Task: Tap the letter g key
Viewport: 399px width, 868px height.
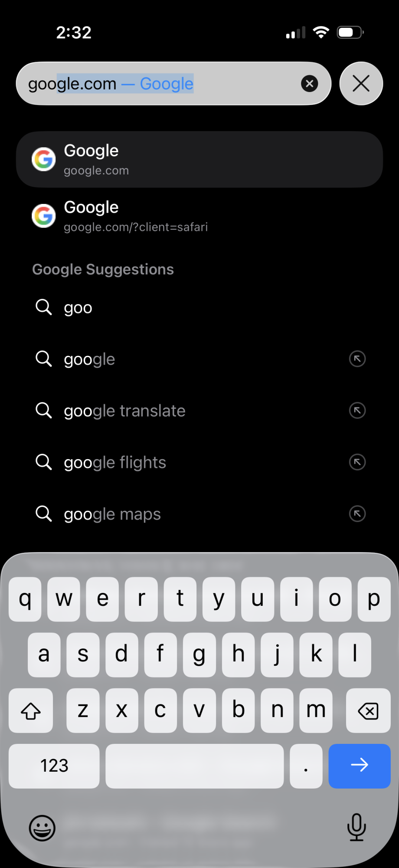Action: click(199, 655)
